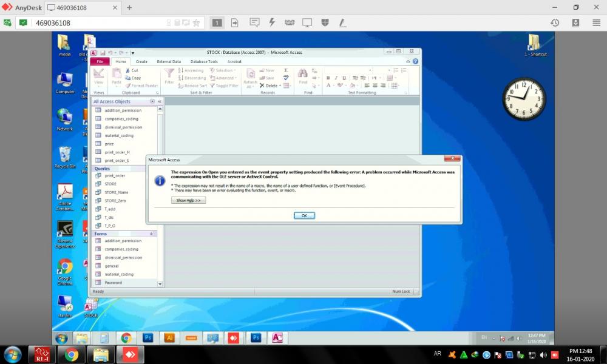Screen dimensions: 607x364
Task: Click the Show Help >> button
Action: (189, 200)
